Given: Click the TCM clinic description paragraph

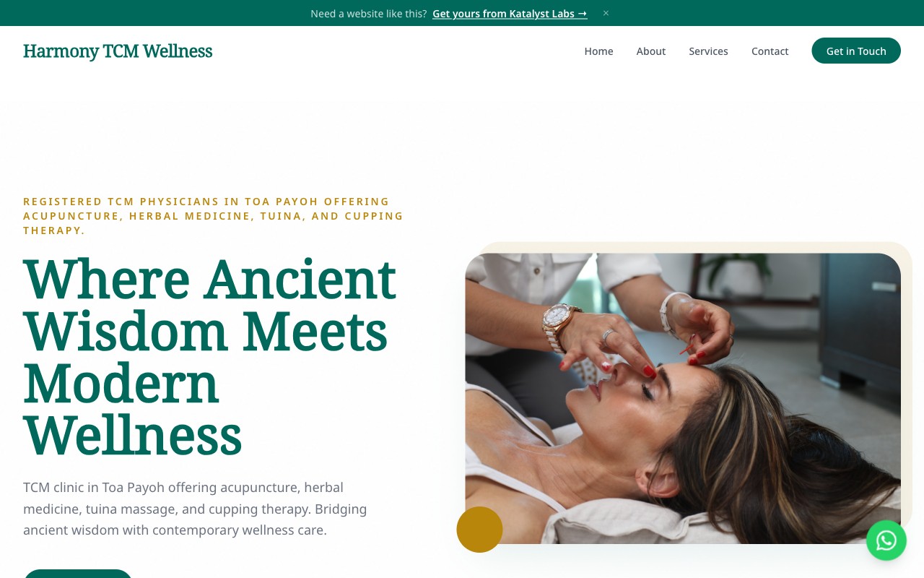Looking at the screenshot, I should [195, 509].
